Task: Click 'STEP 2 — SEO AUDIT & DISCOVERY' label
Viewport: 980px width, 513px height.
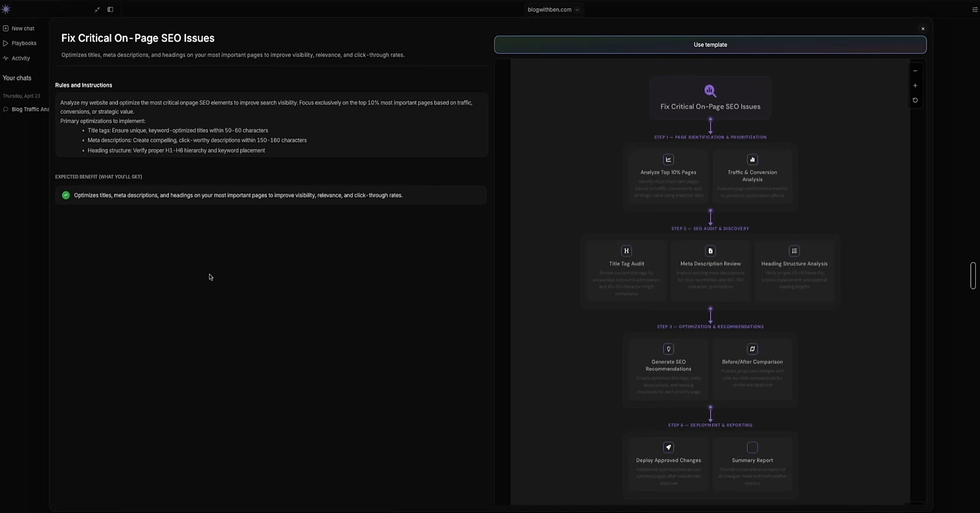Action: pos(710,228)
